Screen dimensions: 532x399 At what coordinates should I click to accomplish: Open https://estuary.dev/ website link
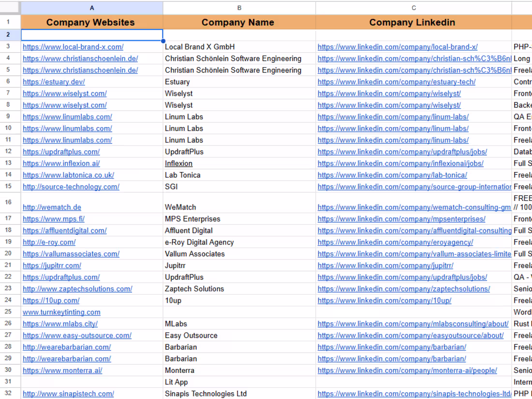[54, 82]
